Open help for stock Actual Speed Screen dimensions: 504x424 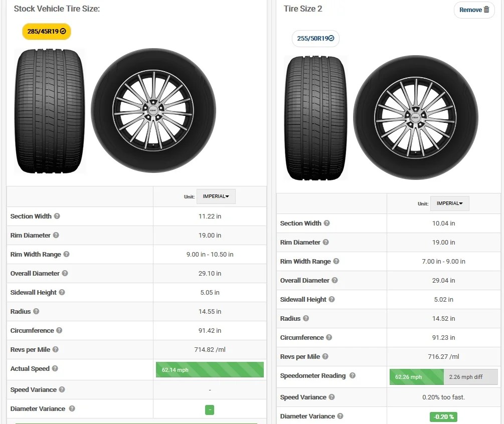point(55,368)
